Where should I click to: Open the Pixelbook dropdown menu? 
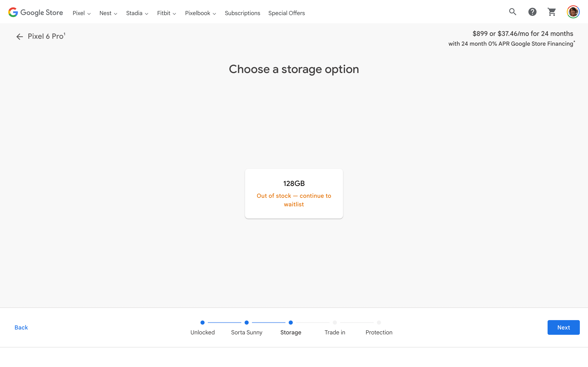[200, 13]
